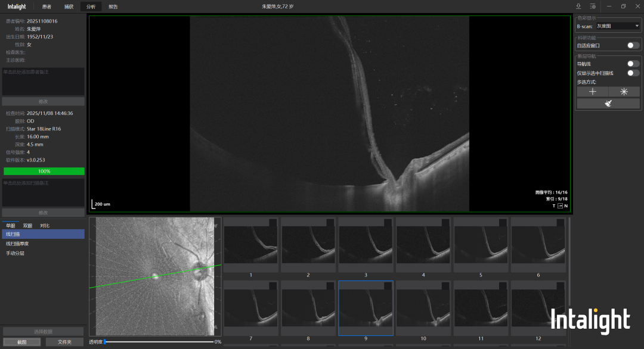Screen dimensions: 644x349
Task: Click the T-to-N scan direction arrow icon
Action: coord(559,206)
